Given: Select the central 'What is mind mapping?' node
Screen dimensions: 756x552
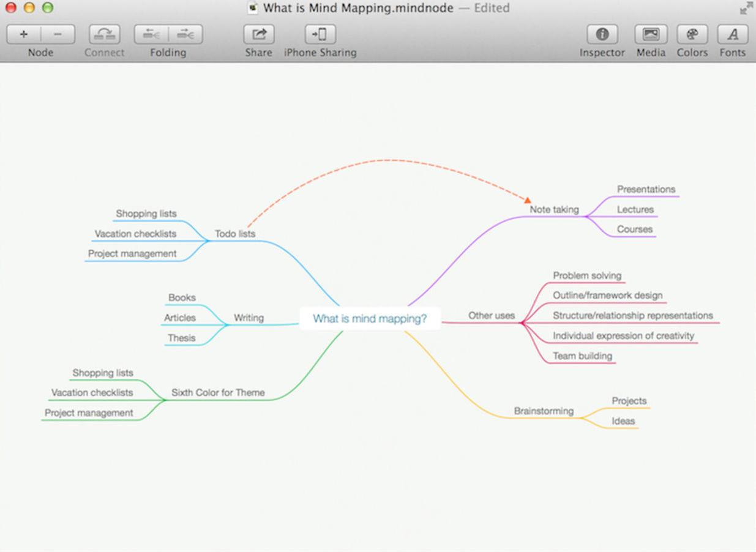Looking at the screenshot, I should point(370,318).
